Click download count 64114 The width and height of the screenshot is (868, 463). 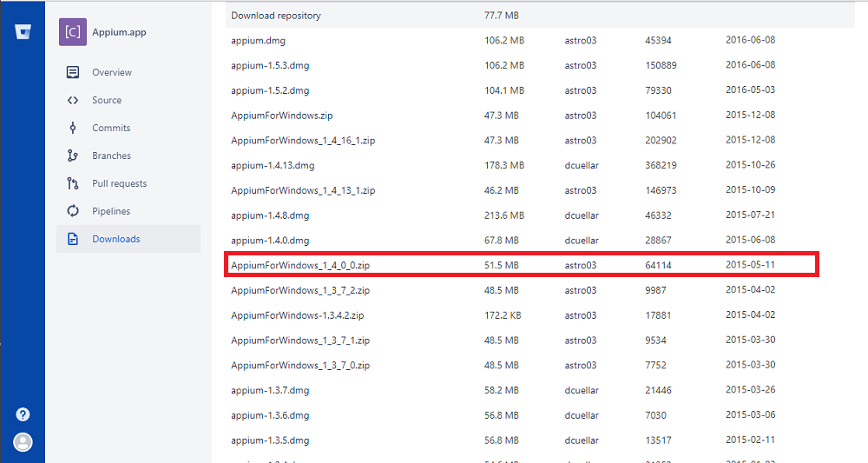click(658, 265)
